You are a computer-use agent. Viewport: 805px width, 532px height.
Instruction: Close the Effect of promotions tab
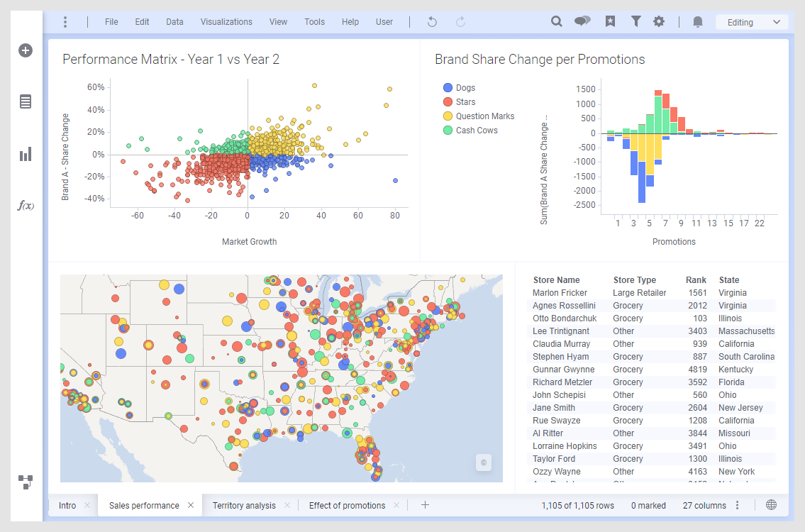click(396, 506)
